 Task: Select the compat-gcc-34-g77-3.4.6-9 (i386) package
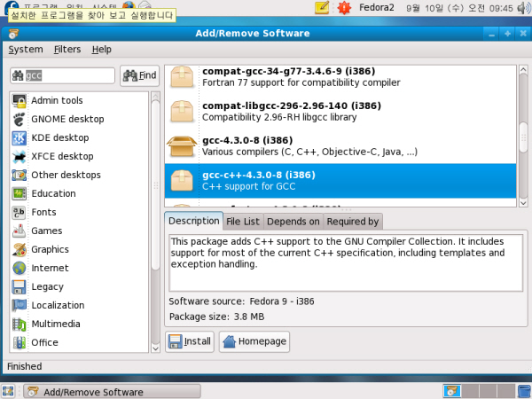(x=340, y=77)
